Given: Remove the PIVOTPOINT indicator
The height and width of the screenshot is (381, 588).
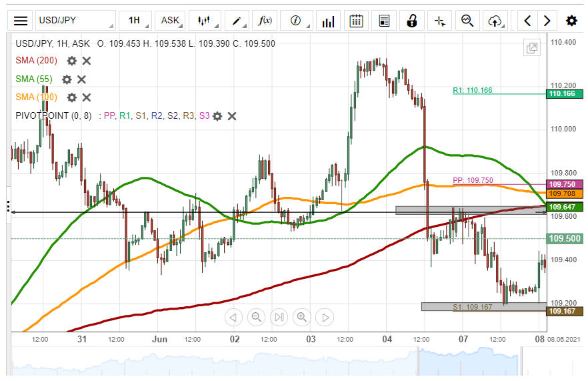Looking at the screenshot, I should point(232,116).
